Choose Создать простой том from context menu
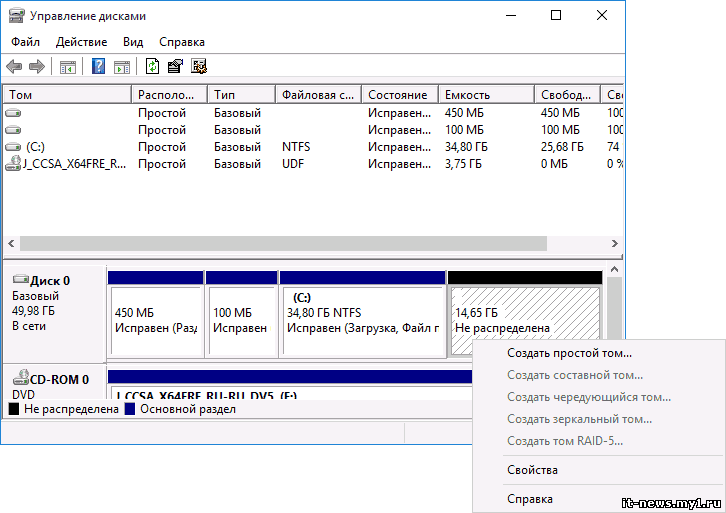726x513 pixels. coord(598,353)
